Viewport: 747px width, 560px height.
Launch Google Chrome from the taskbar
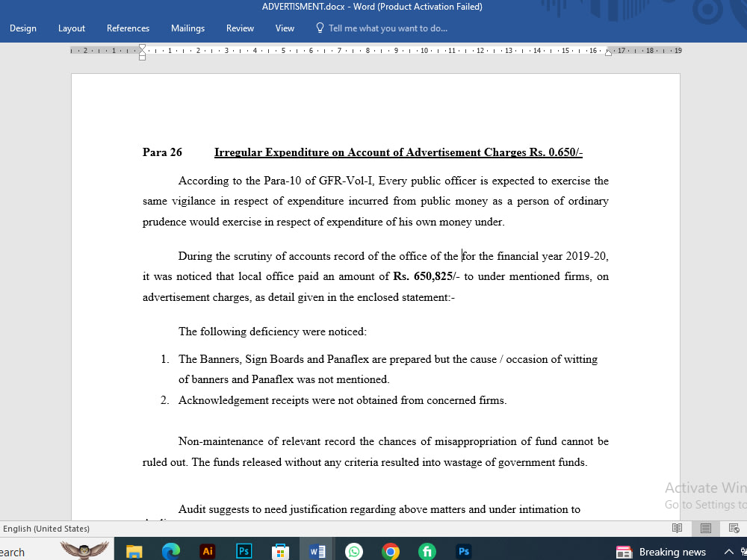pos(390,552)
